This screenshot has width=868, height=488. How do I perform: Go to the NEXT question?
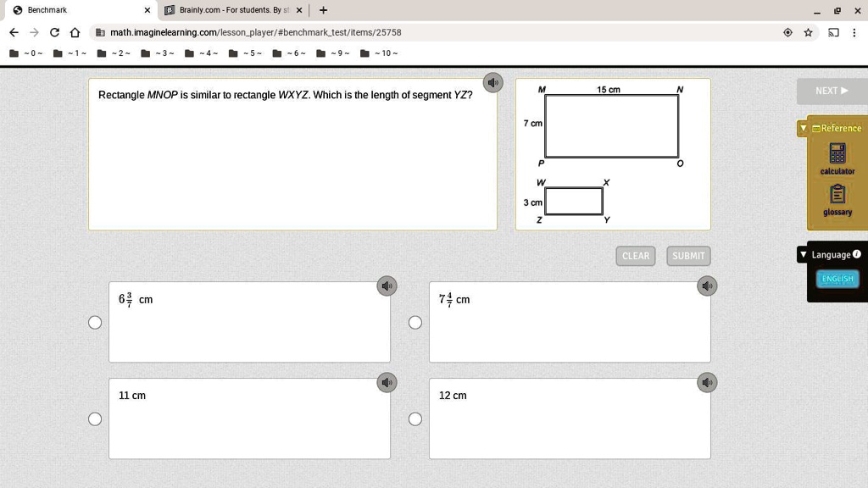point(832,91)
